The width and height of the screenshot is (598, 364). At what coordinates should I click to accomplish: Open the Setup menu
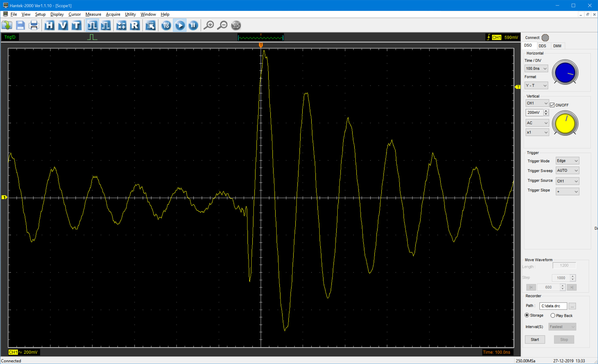click(40, 14)
